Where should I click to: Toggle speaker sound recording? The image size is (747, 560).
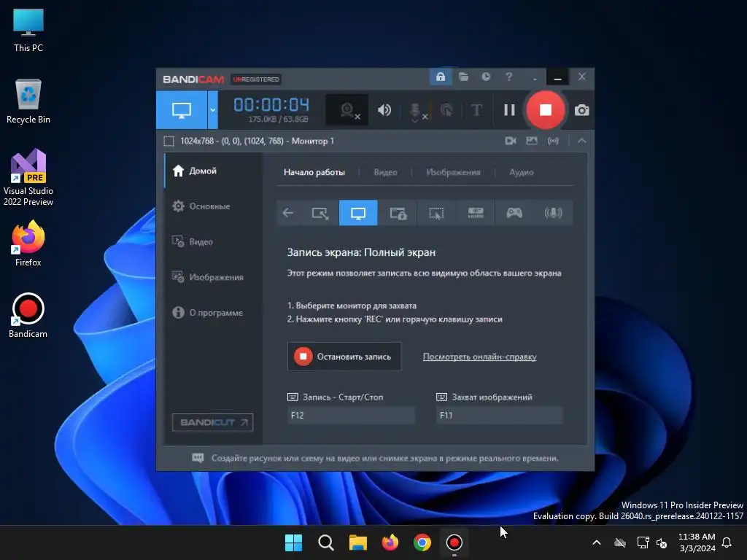tap(384, 111)
